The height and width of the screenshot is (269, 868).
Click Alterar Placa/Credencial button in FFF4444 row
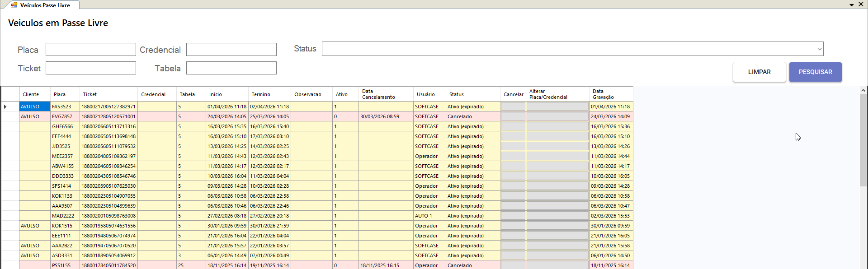557,136
